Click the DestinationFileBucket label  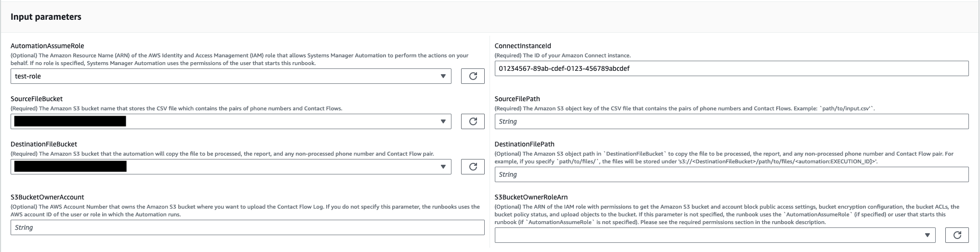[44, 144]
